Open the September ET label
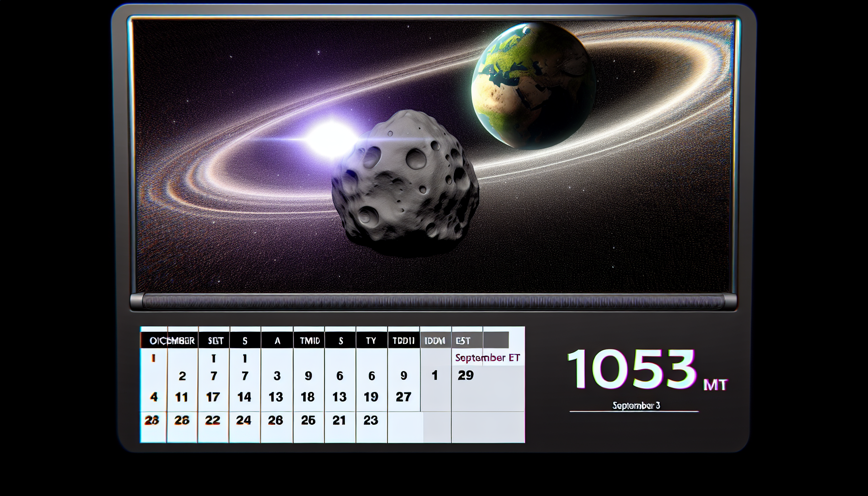 [487, 358]
